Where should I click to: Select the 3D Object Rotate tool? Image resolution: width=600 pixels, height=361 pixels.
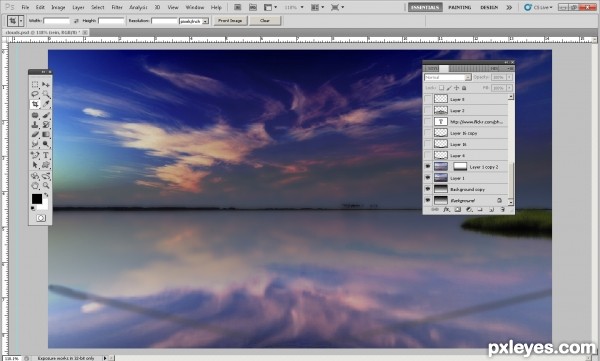pos(35,176)
